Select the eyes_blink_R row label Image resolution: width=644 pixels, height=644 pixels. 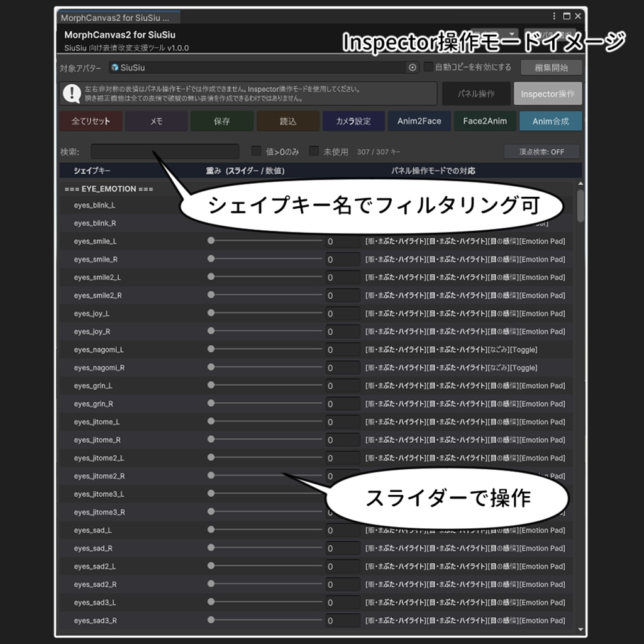tap(95, 223)
